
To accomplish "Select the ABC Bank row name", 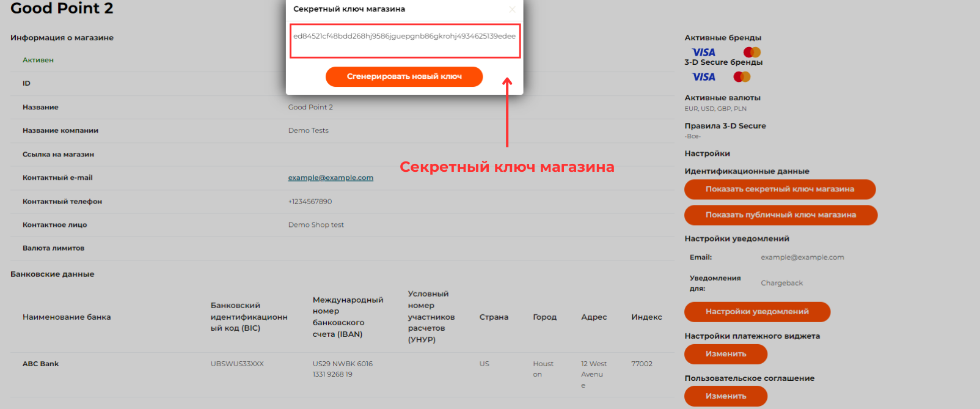I will [41, 364].
